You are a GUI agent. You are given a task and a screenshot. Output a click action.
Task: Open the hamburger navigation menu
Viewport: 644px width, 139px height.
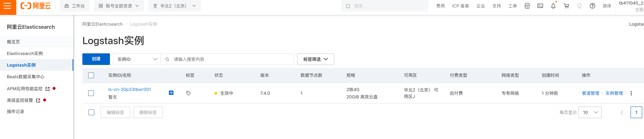[x=7, y=6]
